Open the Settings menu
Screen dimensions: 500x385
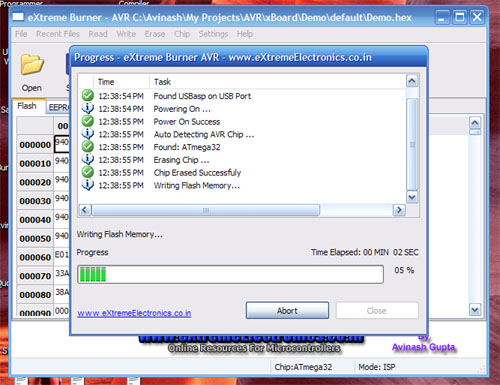213,34
